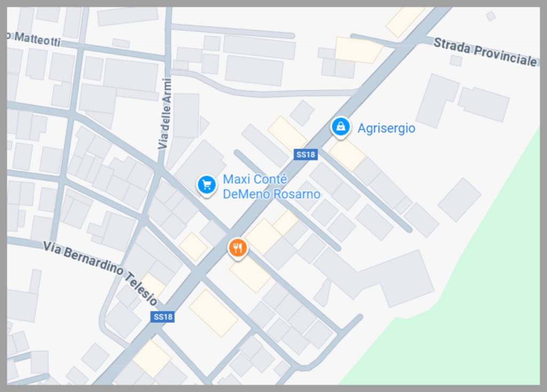Click the small diamond building at top right

(491, 15)
